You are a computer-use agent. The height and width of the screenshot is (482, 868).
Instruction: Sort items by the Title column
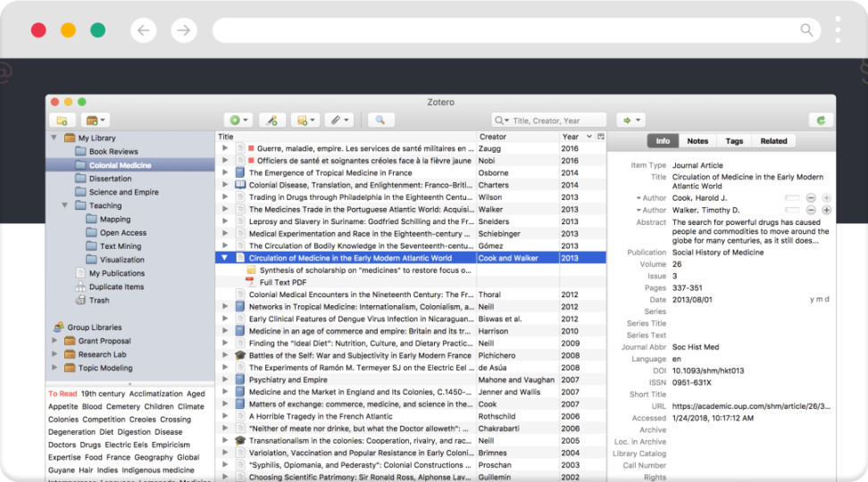point(346,137)
